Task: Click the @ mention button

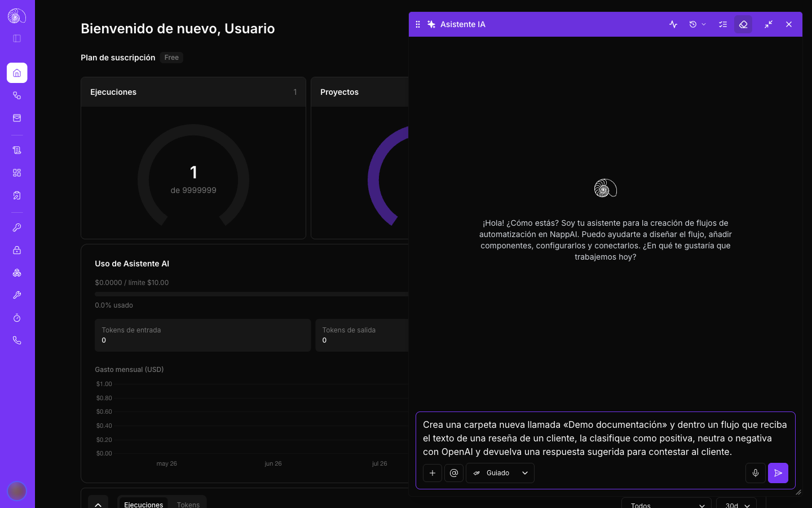Action: 454,473
